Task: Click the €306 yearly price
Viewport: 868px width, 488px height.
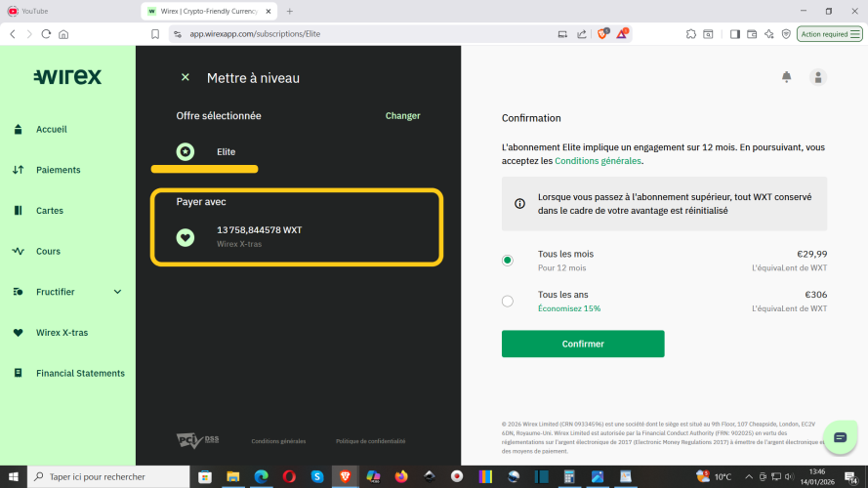Action: [815, 295]
